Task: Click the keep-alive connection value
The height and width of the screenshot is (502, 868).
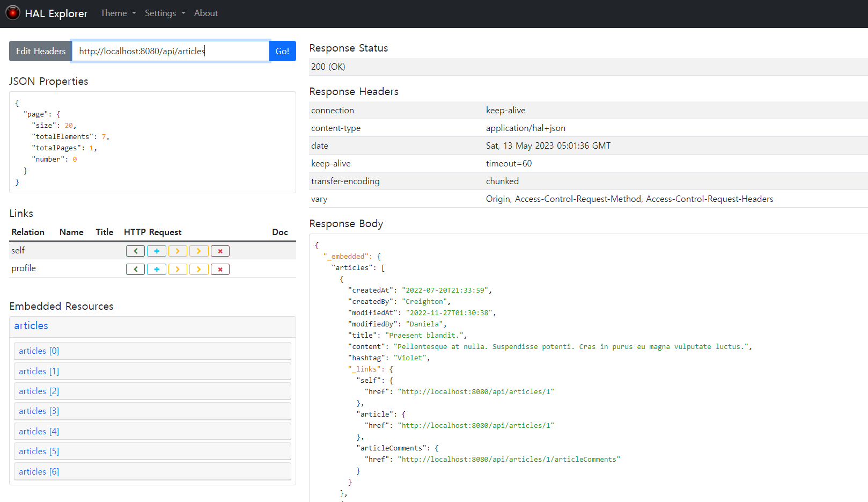Action: point(506,110)
